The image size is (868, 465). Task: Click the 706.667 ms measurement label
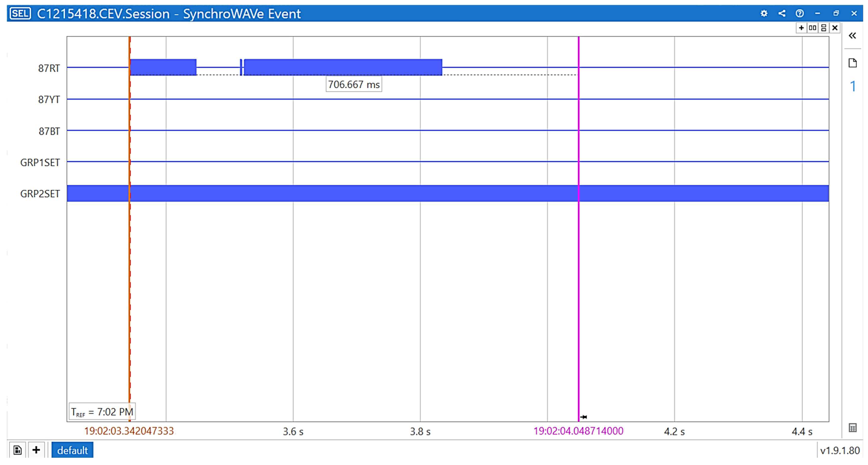click(353, 85)
